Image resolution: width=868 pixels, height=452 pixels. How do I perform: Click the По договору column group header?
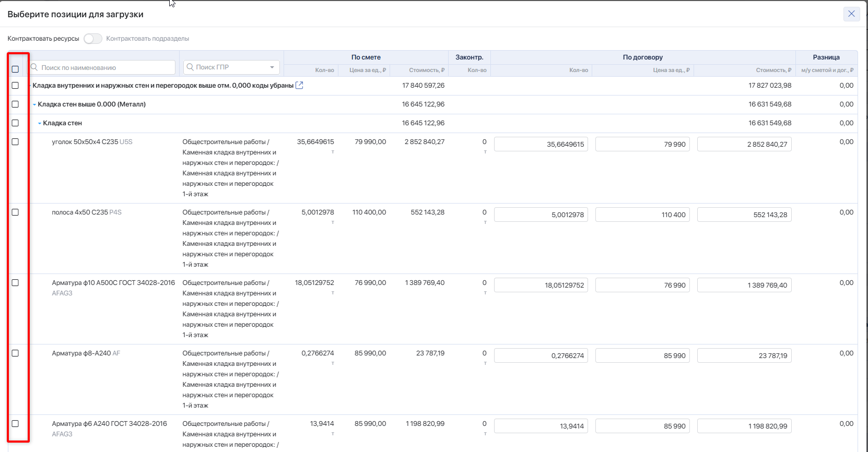[x=642, y=57]
